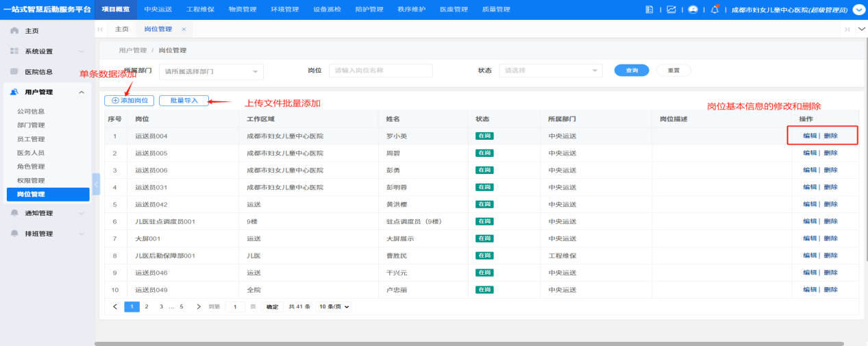Close the 岗位管理 tab with its x
This screenshot has height=346, width=868.
point(184,29)
